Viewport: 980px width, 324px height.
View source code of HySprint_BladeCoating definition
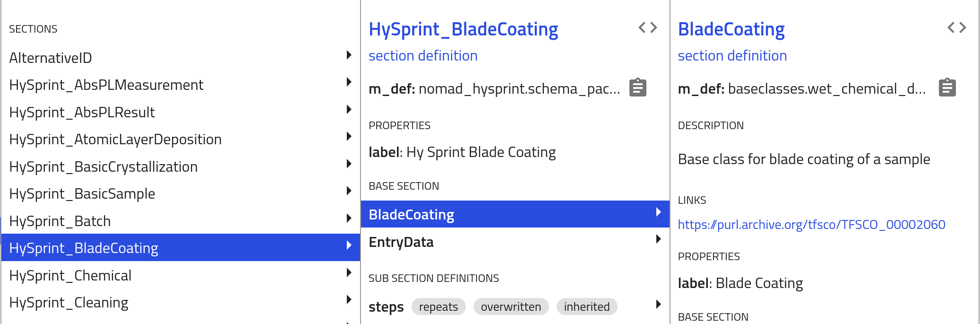[x=648, y=27]
